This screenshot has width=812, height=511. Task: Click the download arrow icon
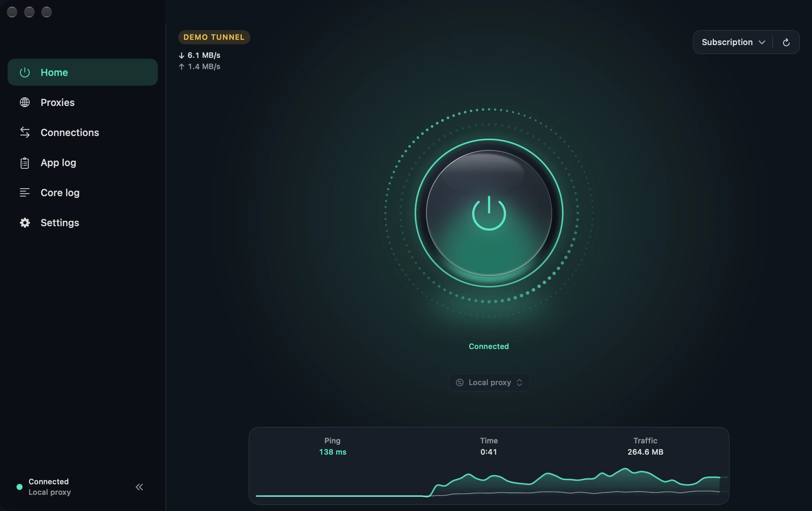182,55
